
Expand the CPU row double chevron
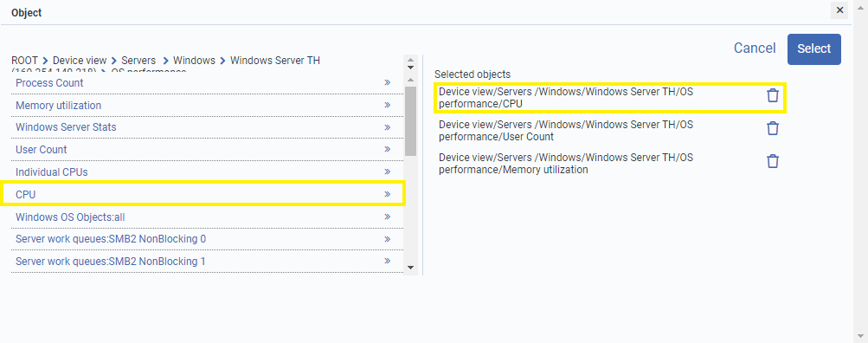[x=388, y=194]
